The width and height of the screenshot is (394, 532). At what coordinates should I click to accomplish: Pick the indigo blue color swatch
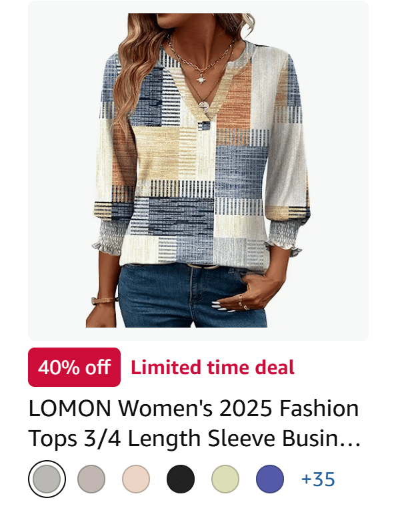[x=270, y=479]
